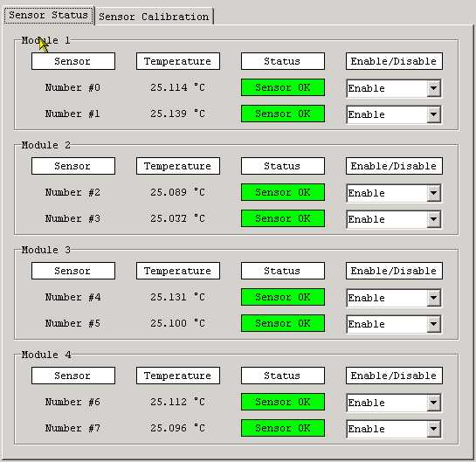The width and height of the screenshot is (476, 462).
Task: Click the Sensor header in Module 3
Action: 73,271
